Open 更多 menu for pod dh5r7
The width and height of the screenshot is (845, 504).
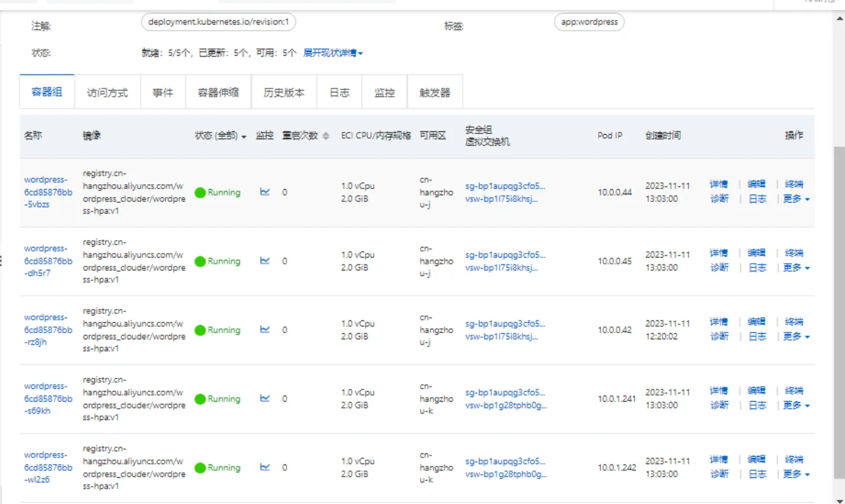pos(796,267)
